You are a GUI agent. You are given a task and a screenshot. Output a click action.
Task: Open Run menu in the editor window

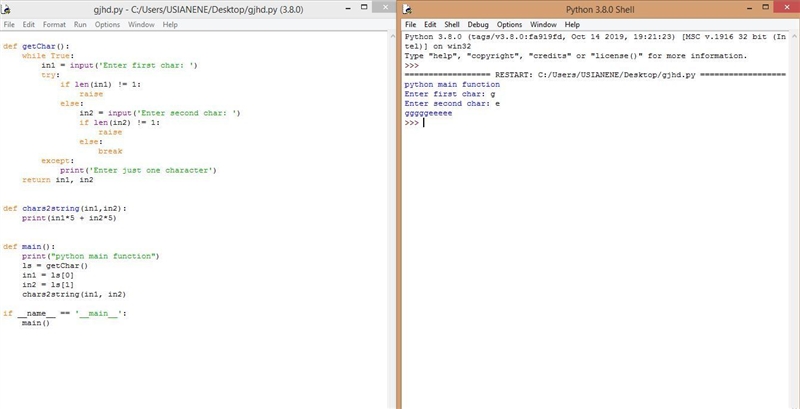[80, 24]
